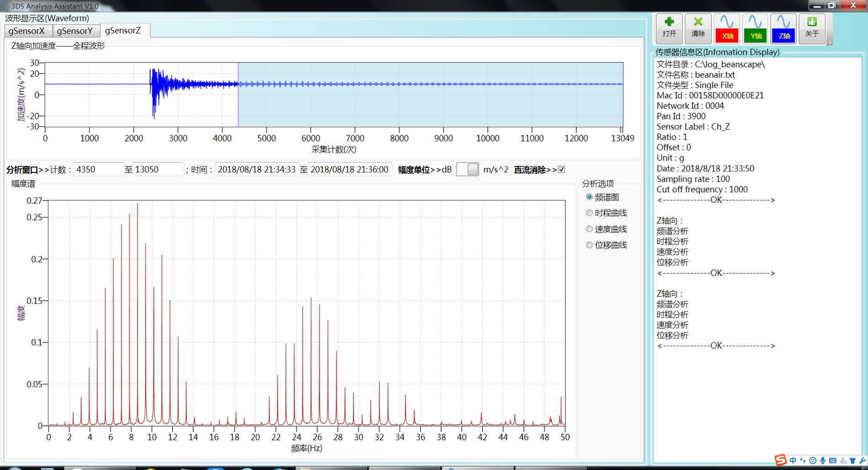This screenshot has width=868, height=470.
Task: Expand the toolbar overflow arrow
Action: click(830, 42)
